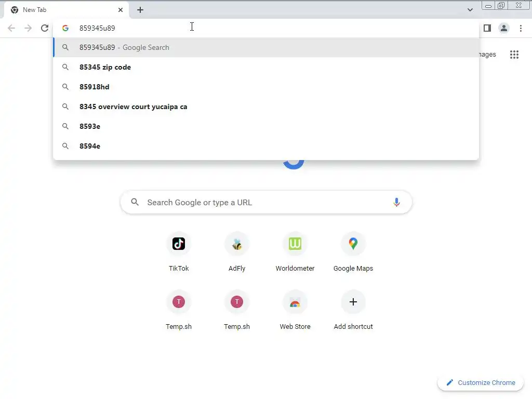Open the Worldometer shortcut

pos(295,253)
